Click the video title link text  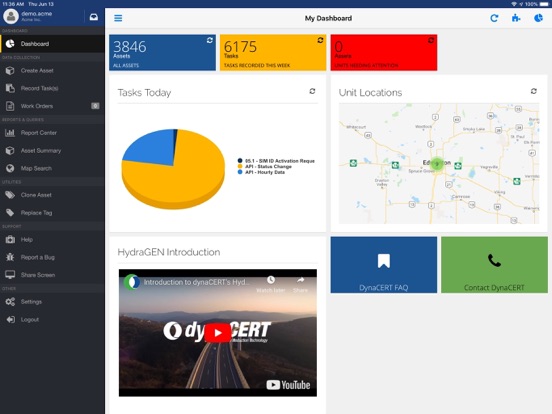pos(197,282)
